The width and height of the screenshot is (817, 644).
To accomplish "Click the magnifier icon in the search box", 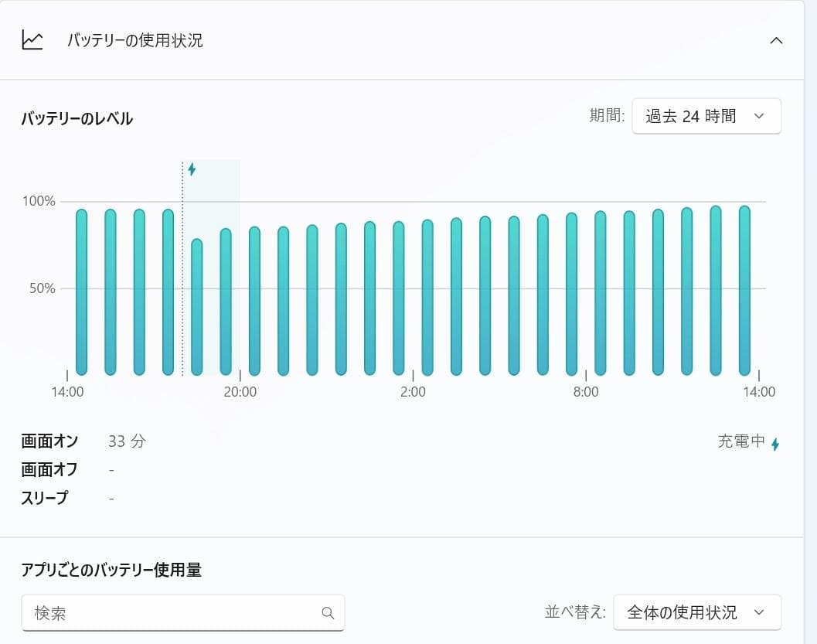I will pos(328,612).
